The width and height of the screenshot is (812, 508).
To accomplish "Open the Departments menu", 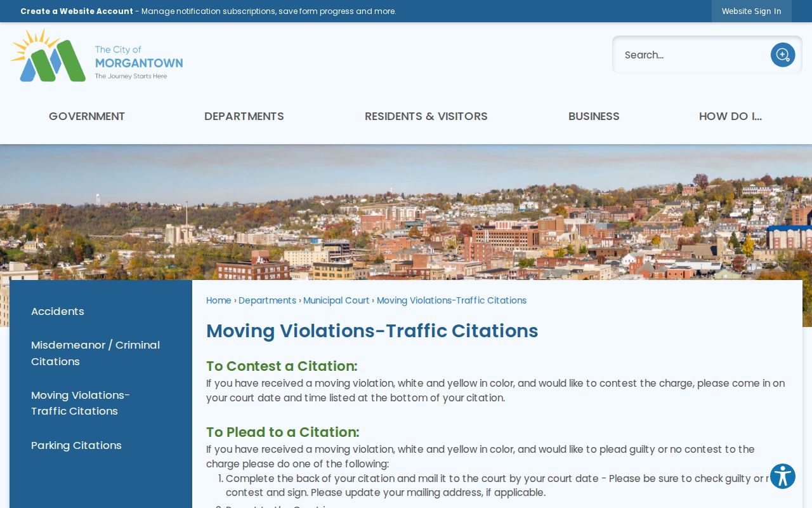I will (x=244, y=116).
